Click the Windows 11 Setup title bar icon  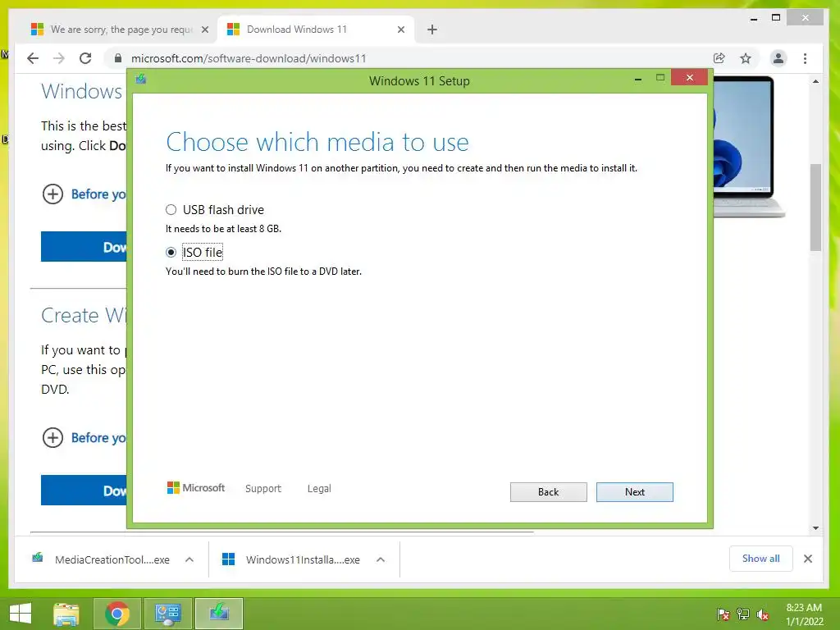(x=141, y=80)
